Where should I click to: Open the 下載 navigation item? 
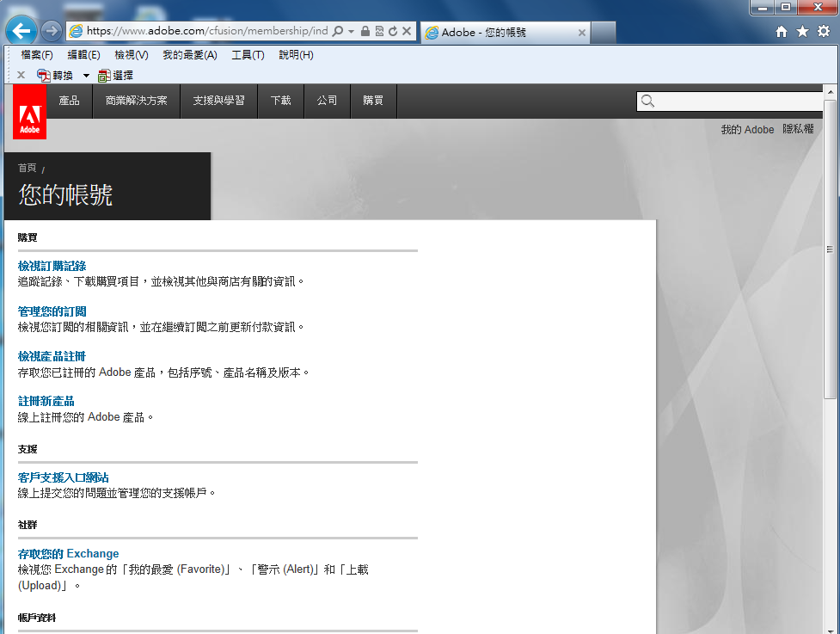(280, 101)
